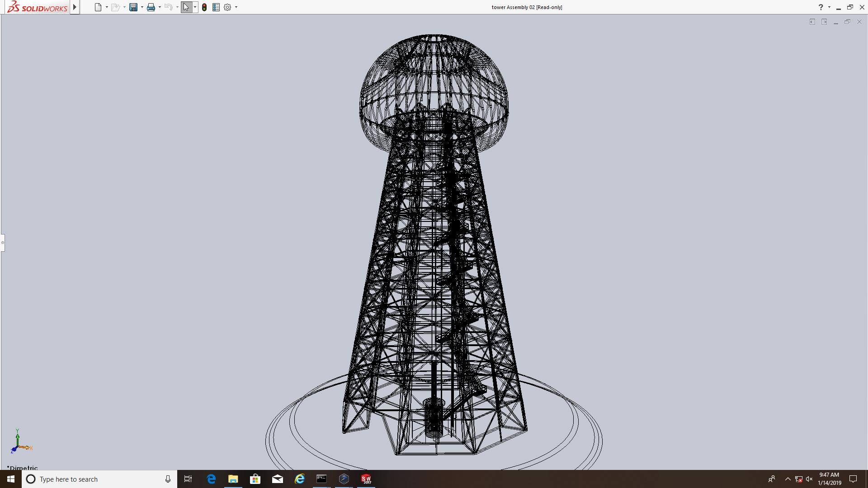Screen dimensions: 868x488
Task: Open File Explorer from the taskbar
Action: pos(233,479)
